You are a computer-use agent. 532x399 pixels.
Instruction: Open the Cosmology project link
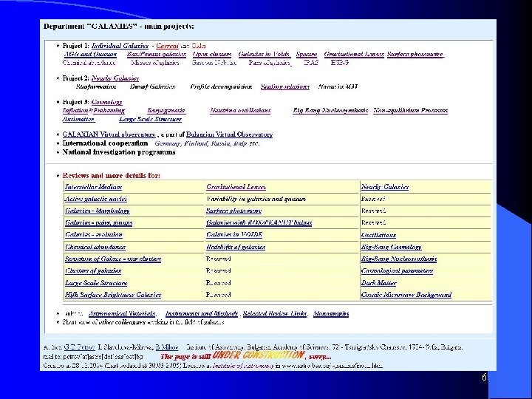[x=106, y=102]
